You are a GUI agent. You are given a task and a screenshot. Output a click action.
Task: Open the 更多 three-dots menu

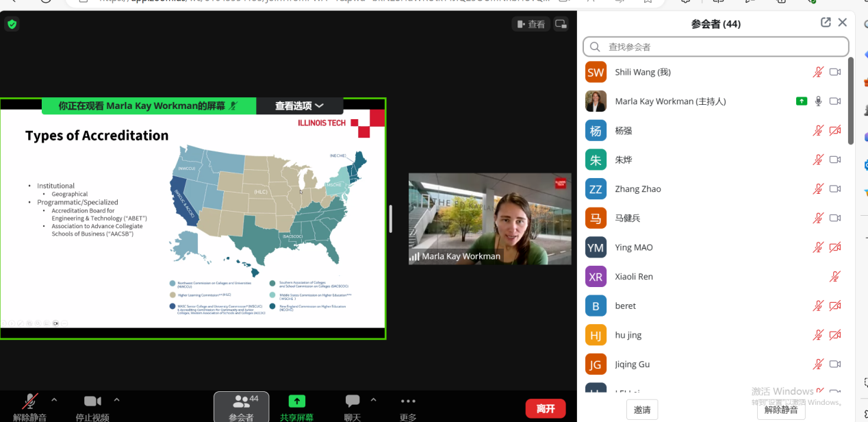(x=408, y=401)
